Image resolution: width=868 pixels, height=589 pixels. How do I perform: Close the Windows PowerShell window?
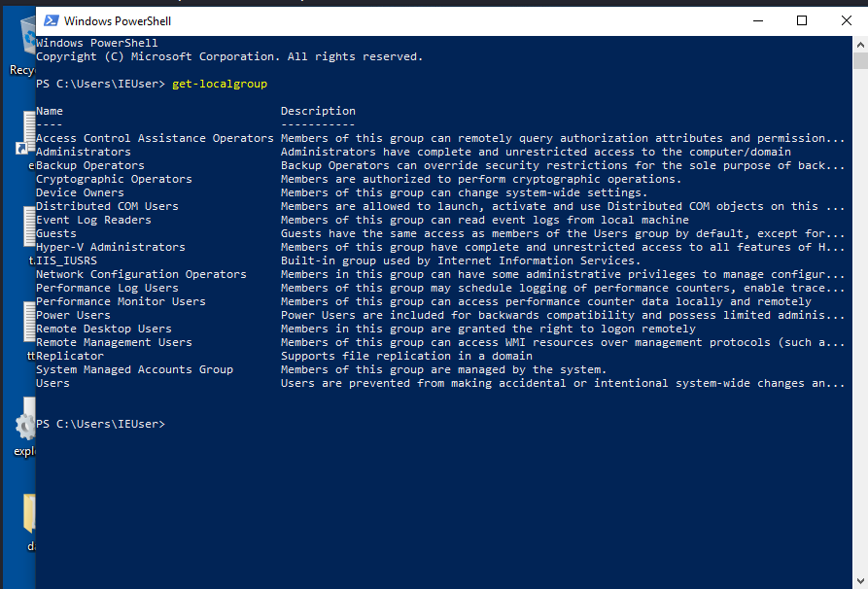pos(846,21)
